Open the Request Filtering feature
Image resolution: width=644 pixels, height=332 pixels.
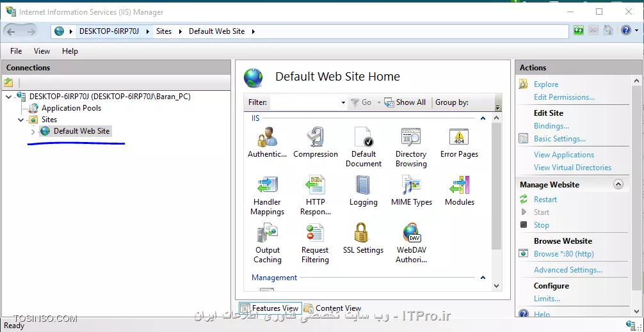pyautogui.click(x=316, y=243)
